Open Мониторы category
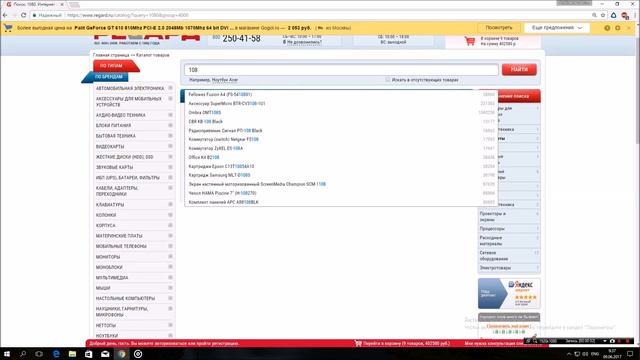 click(108, 257)
